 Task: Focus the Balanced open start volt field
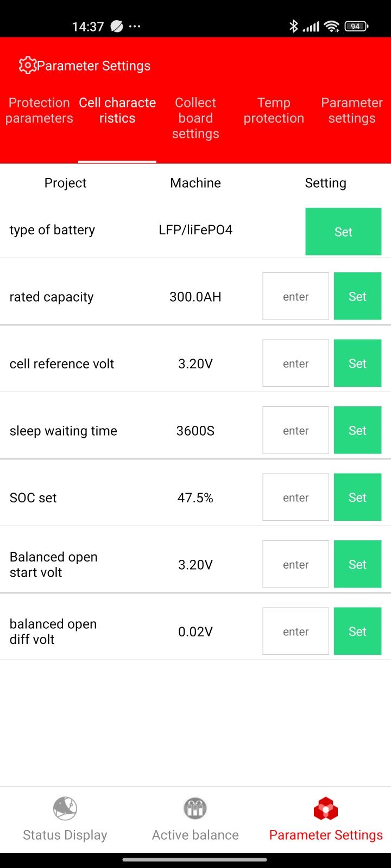[x=296, y=564]
